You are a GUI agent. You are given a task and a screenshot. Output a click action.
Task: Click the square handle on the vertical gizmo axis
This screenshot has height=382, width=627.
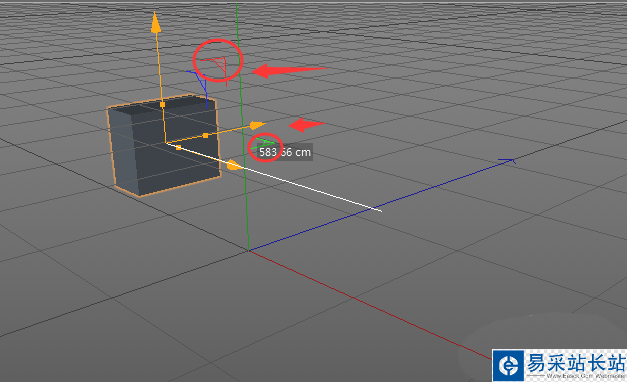point(162,105)
